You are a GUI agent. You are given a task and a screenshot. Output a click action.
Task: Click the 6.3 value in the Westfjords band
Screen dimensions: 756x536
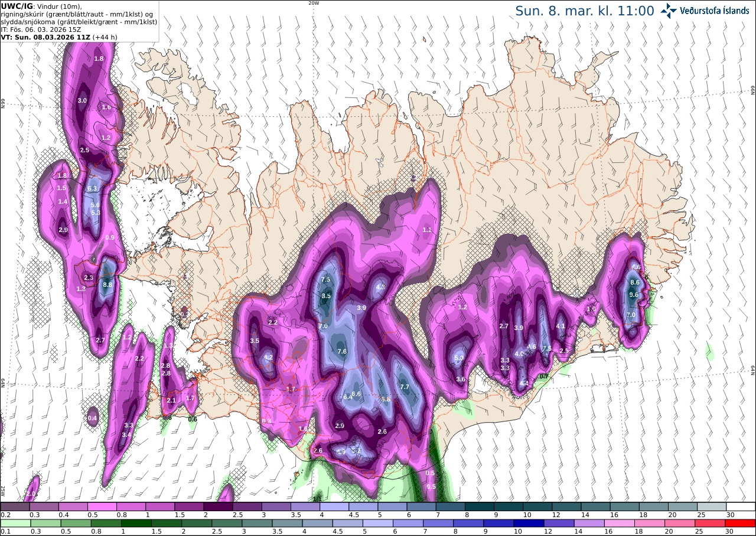click(x=92, y=188)
